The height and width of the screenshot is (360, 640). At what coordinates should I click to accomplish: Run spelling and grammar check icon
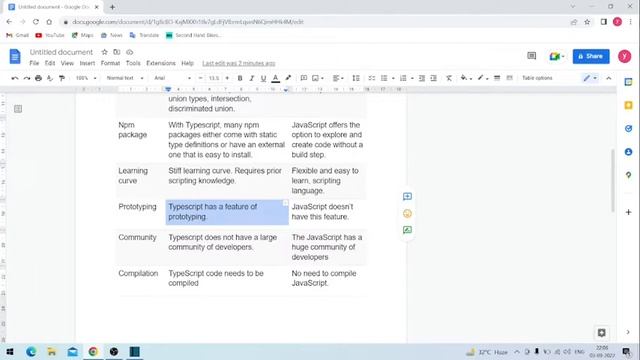[x=50, y=78]
